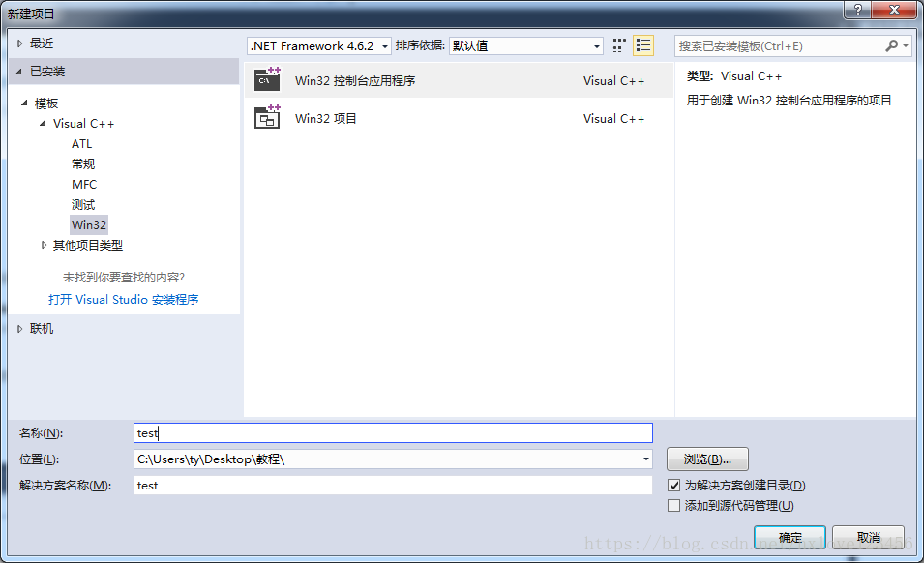Select the 常规 category
This screenshot has height=563, width=924.
click(x=83, y=163)
